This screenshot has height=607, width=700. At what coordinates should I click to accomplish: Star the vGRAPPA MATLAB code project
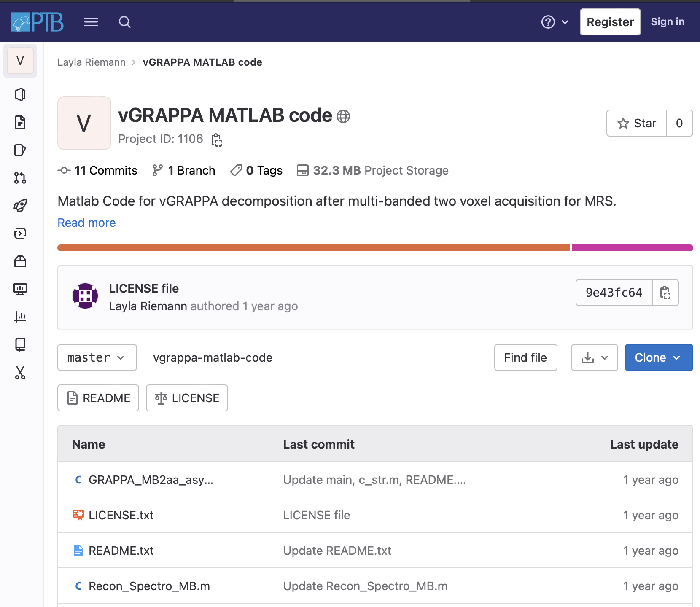(x=637, y=123)
